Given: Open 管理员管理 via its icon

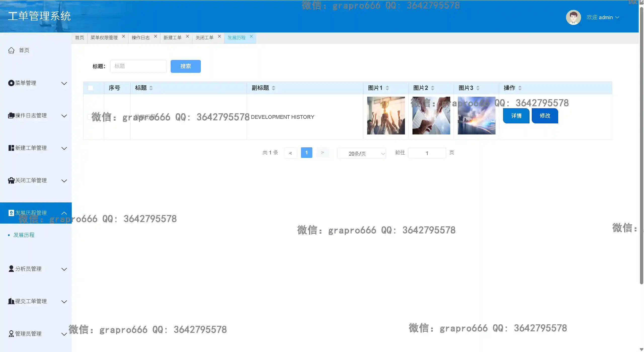Looking at the screenshot, I should pos(11,334).
